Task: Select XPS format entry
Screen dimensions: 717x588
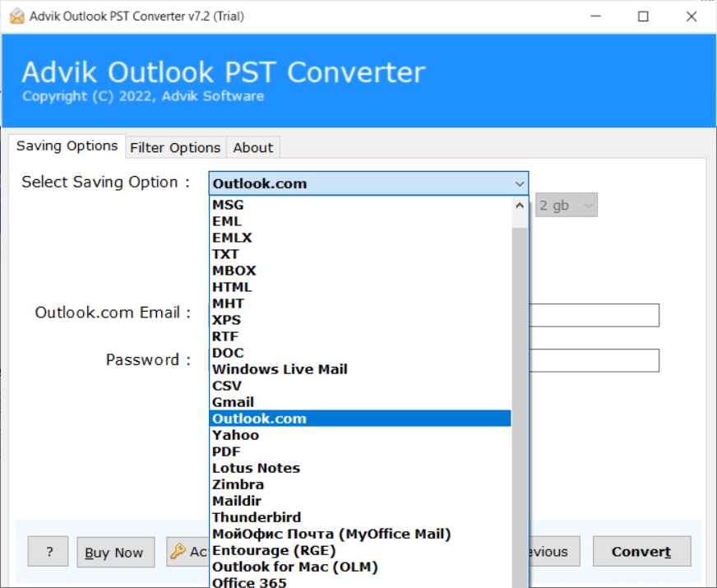Action: click(x=360, y=320)
